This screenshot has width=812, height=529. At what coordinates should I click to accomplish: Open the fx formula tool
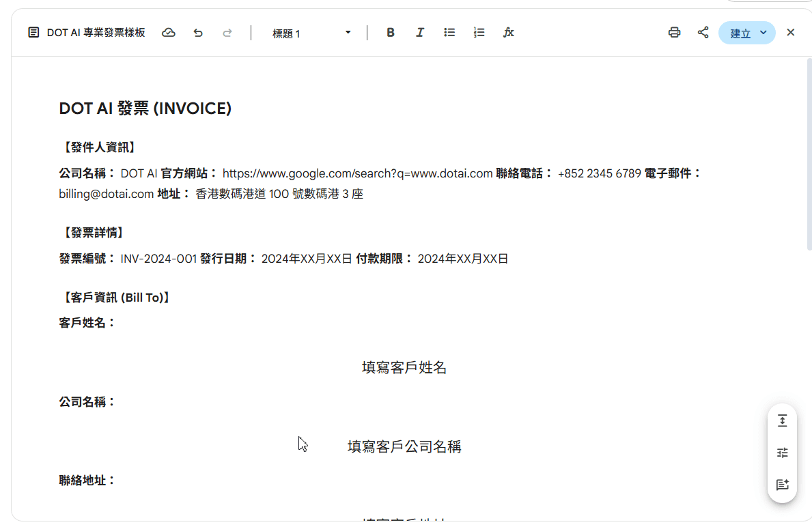tap(509, 33)
